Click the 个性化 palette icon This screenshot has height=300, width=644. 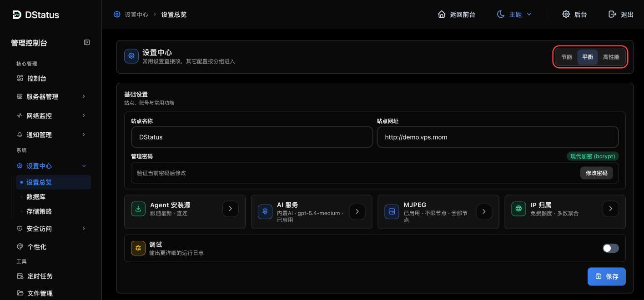click(20, 246)
